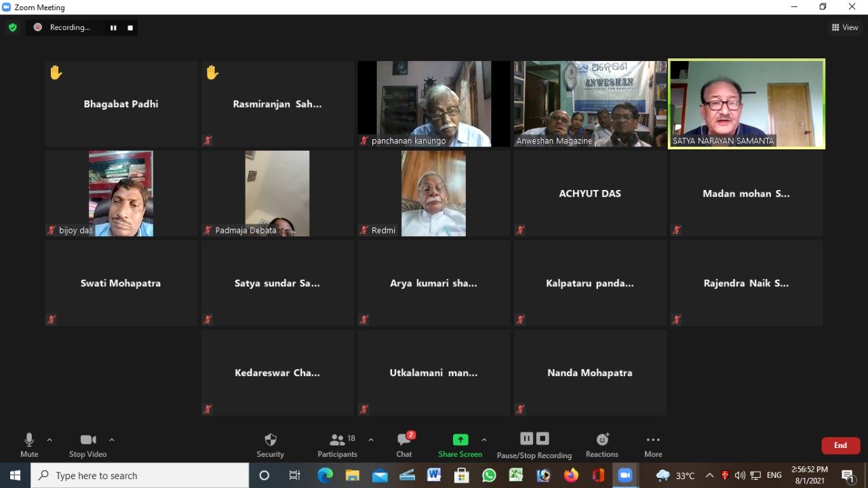This screenshot has height=488, width=868.
Task: Open the Participants panel
Action: tap(337, 445)
